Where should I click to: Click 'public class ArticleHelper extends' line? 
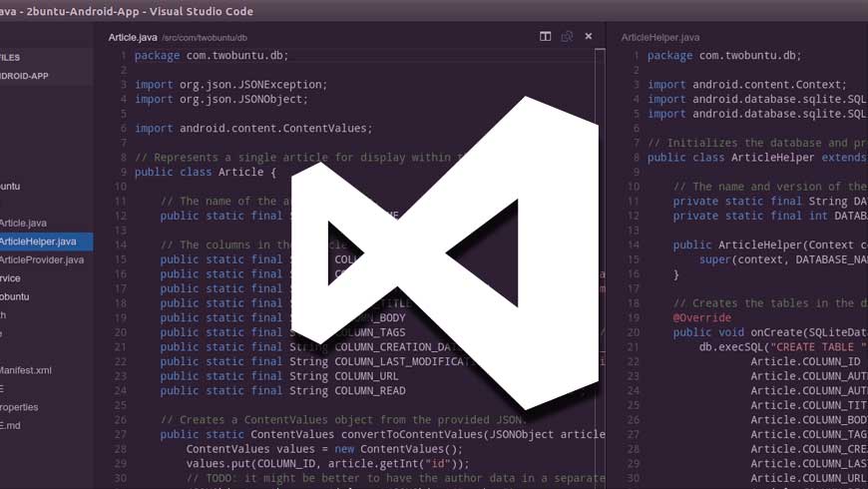(x=758, y=158)
